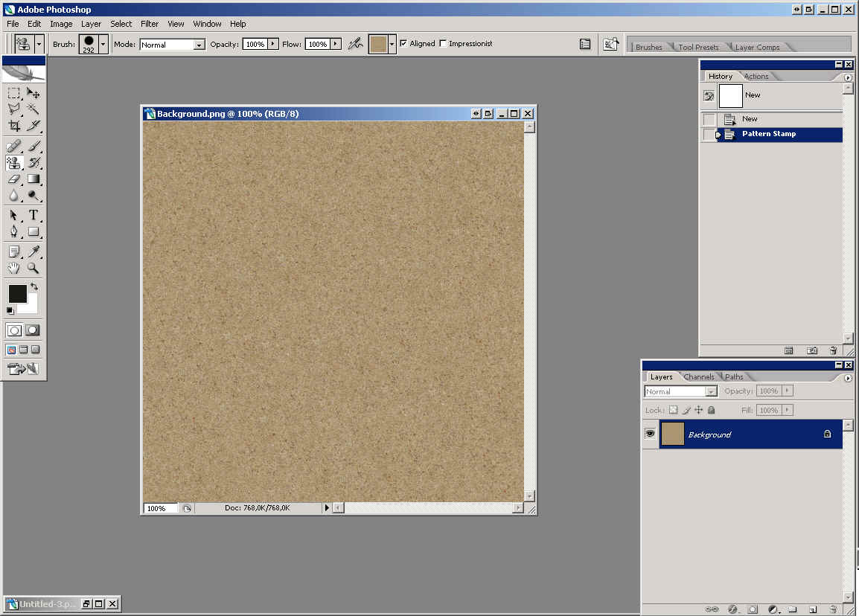The width and height of the screenshot is (859, 616).
Task: Uncheck the Aligned checkbox
Action: [x=403, y=44]
